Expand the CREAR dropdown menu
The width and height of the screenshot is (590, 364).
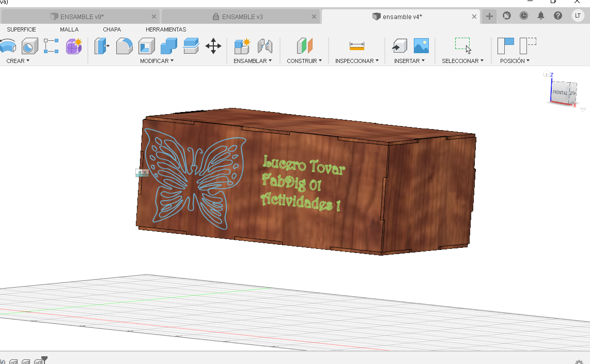18,61
